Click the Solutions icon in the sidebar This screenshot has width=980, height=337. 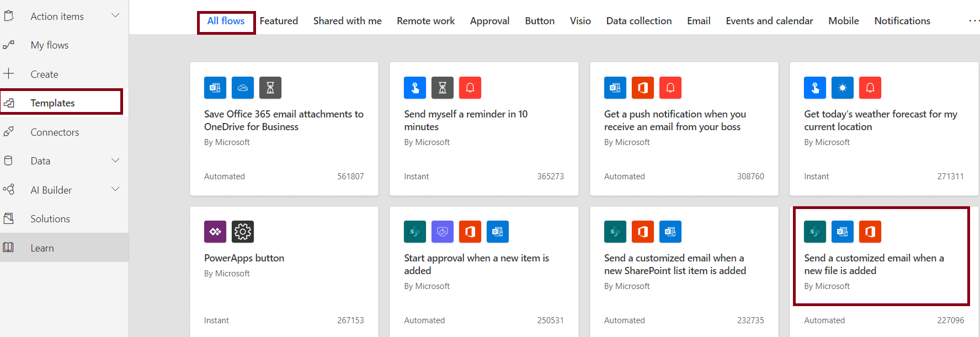coord(9,218)
